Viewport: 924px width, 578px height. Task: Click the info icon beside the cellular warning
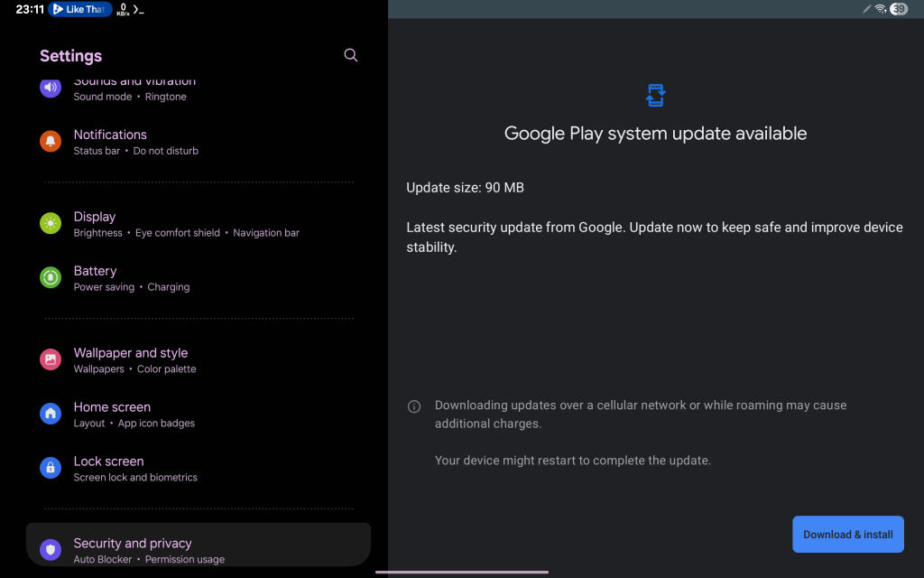(414, 406)
